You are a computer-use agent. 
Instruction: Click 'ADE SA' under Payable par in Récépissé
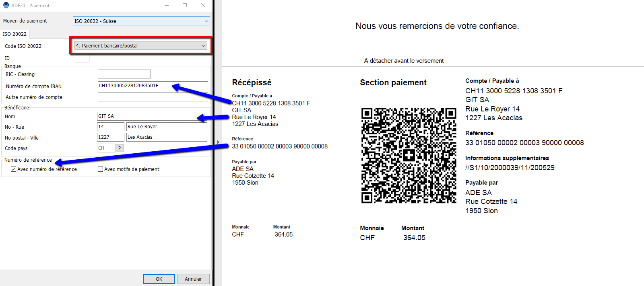click(x=243, y=169)
